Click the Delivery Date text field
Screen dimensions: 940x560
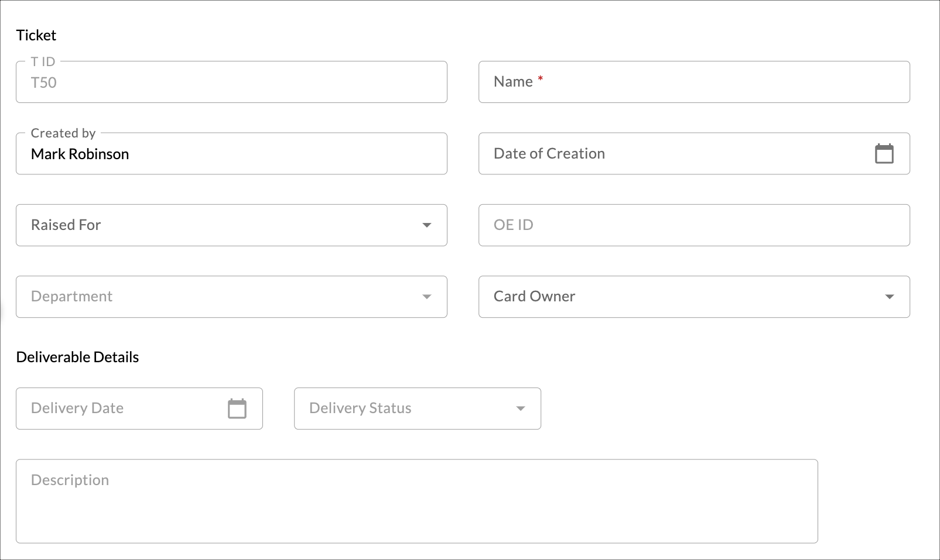(x=105, y=408)
